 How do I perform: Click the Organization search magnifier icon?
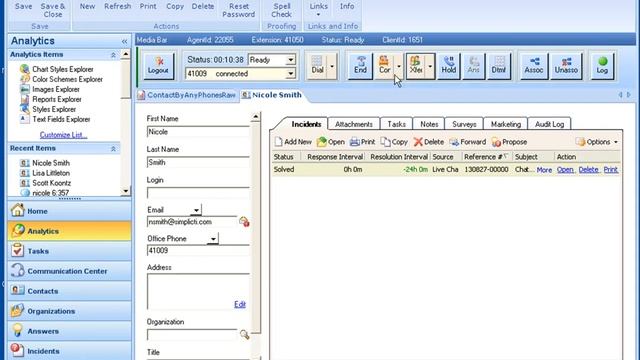tap(244, 335)
